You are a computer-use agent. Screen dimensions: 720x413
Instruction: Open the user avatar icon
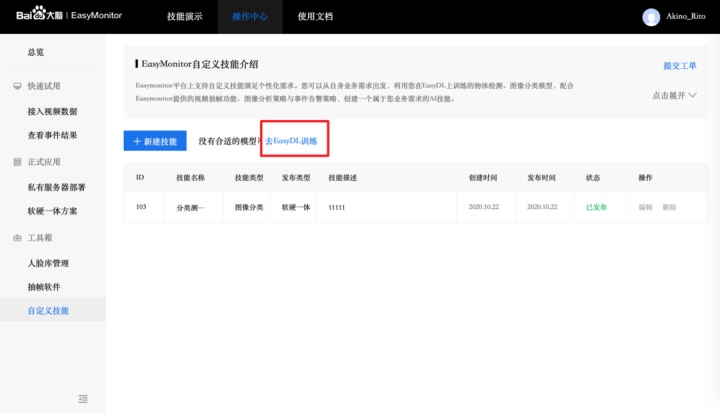pos(651,17)
